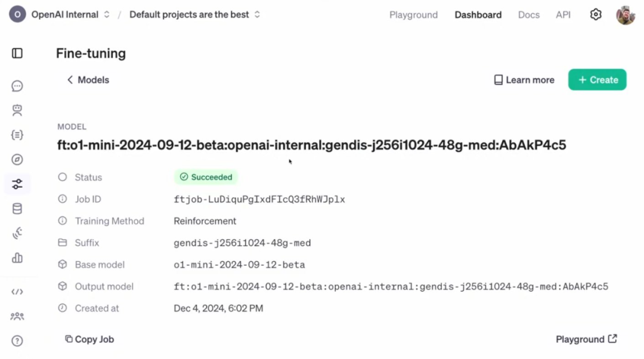Viewport: 644px width, 359px height.
Task: Toggle the sidebar panel icon
Action: coord(17,54)
